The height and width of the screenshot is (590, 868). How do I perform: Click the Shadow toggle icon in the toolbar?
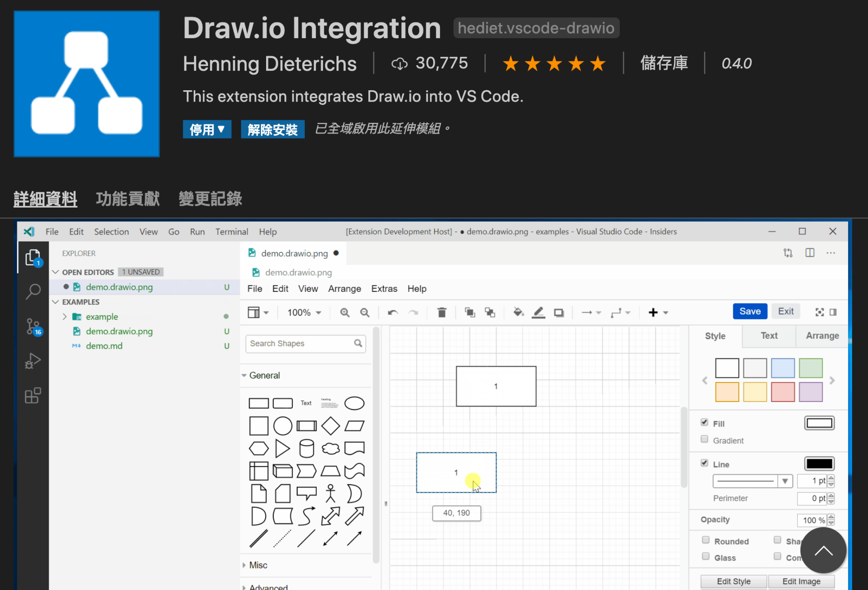[x=559, y=312]
